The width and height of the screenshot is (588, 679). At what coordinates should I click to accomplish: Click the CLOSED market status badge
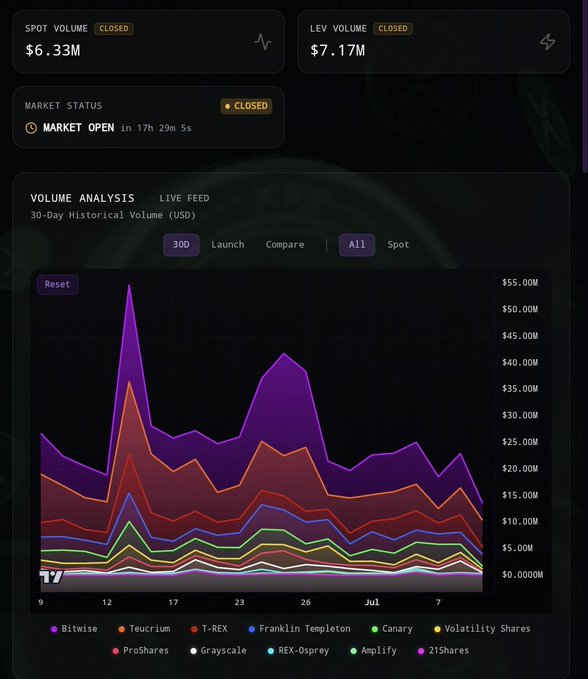pyautogui.click(x=246, y=106)
